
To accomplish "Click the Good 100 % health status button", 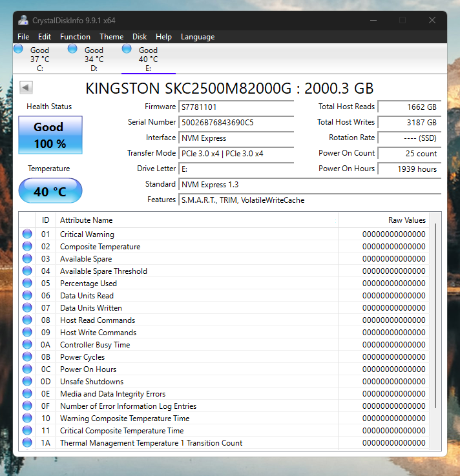I will (x=50, y=135).
